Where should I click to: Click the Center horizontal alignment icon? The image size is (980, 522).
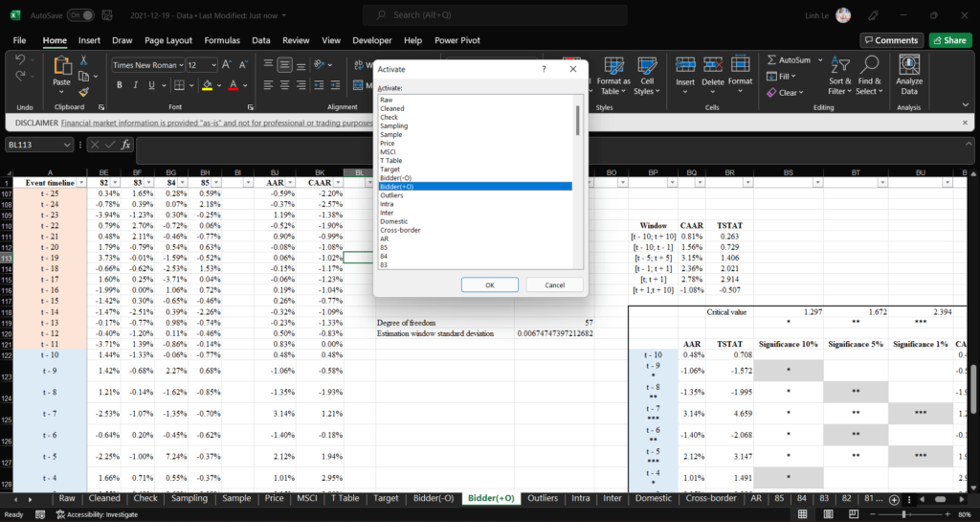[284, 85]
